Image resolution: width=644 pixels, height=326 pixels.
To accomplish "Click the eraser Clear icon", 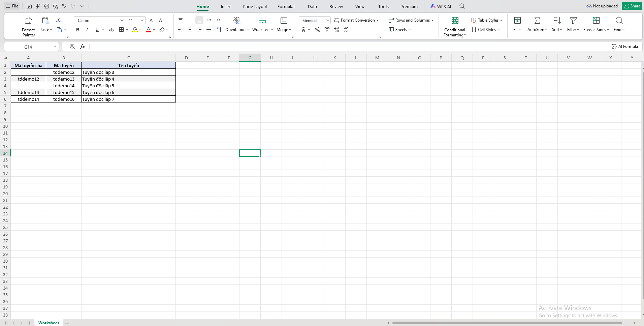I will click(x=162, y=30).
